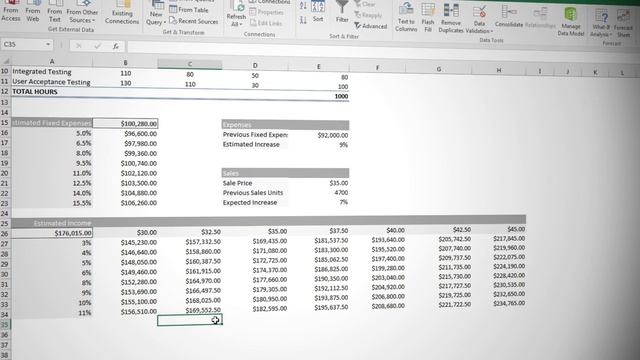Open Advanced filter options
The width and height of the screenshot is (640, 360).
click(371, 26)
